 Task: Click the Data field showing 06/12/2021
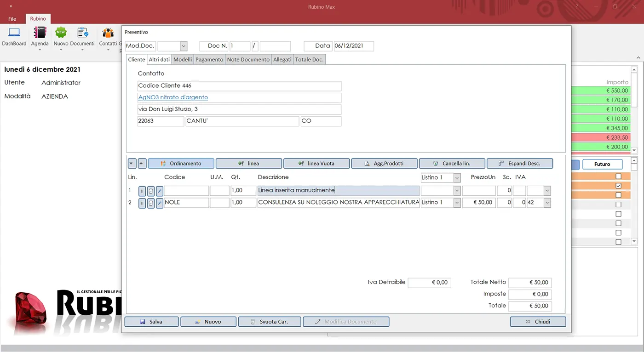coord(354,46)
